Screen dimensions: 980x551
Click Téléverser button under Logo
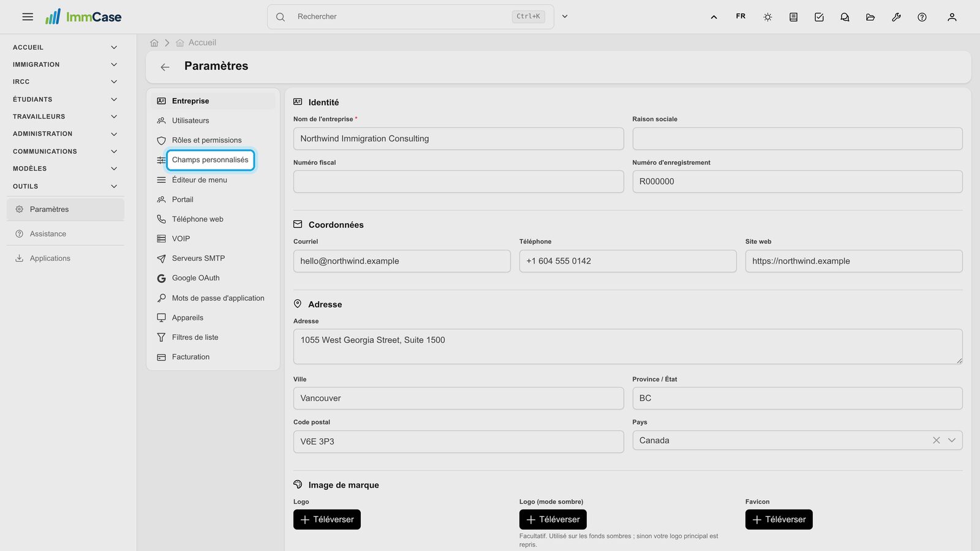pos(327,519)
